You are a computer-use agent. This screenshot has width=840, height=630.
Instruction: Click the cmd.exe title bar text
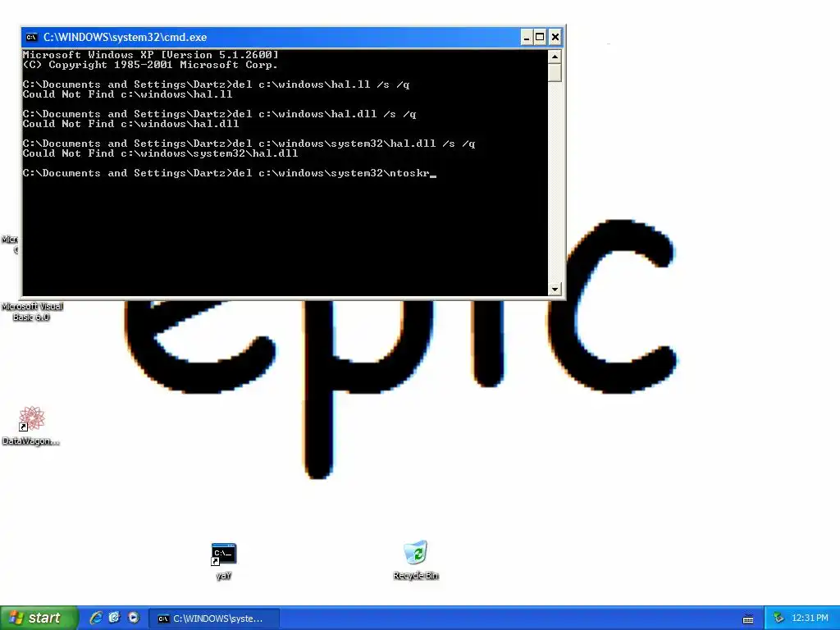[x=125, y=37]
